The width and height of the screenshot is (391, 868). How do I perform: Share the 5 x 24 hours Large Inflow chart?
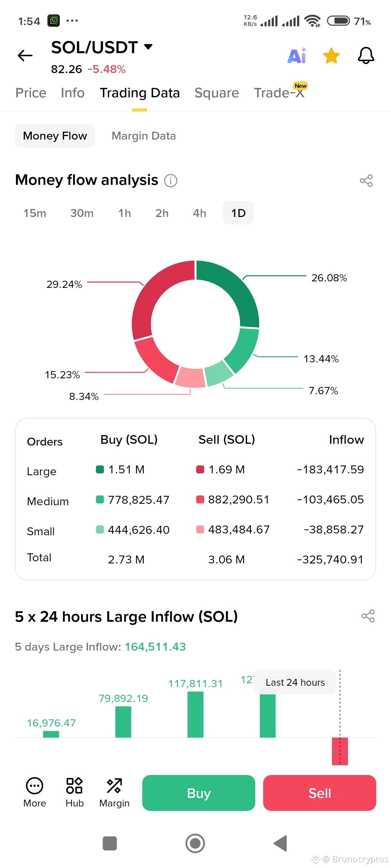[368, 616]
